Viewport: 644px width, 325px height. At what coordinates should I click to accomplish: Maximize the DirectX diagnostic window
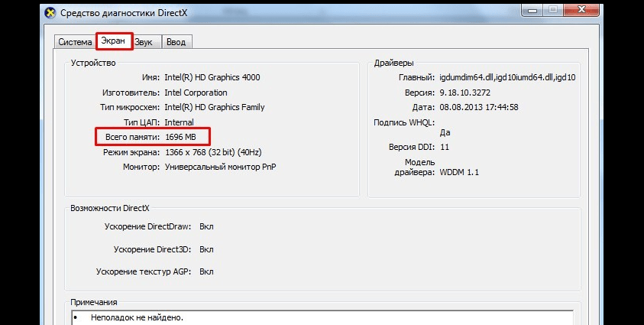click(554, 10)
